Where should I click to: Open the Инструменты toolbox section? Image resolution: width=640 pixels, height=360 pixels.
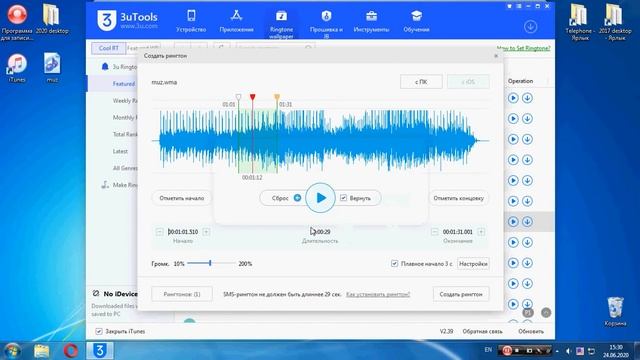click(x=371, y=21)
